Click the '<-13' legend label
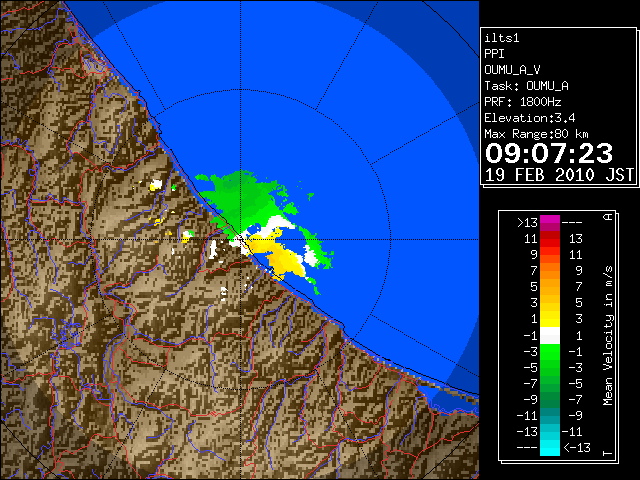 coord(577,447)
